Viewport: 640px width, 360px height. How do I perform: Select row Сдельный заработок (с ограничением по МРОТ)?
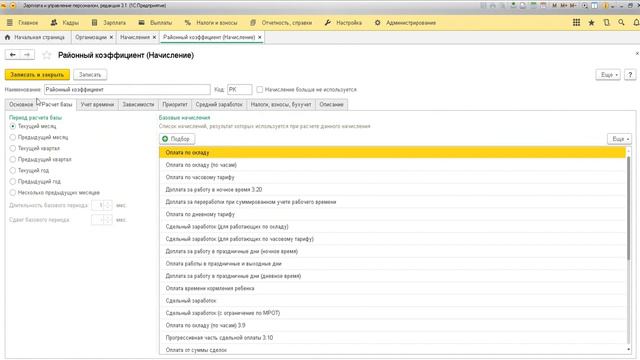(392, 313)
